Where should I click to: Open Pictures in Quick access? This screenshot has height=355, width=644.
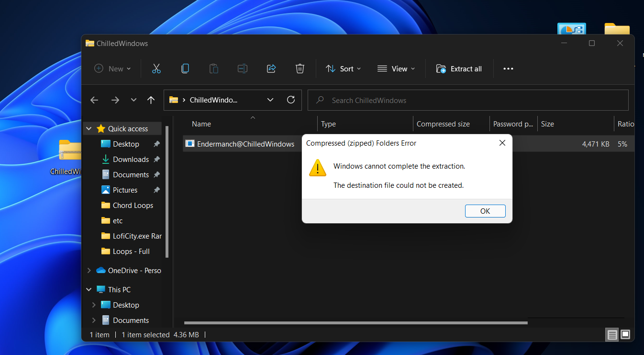pyautogui.click(x=125, y=190)
